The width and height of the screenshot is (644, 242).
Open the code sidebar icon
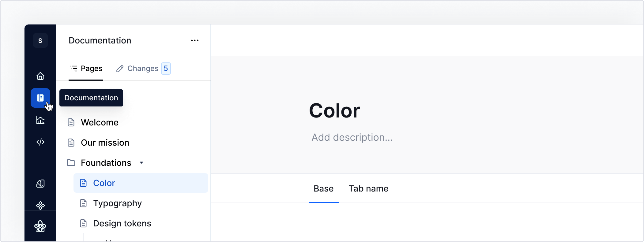(x=40, y=142)
